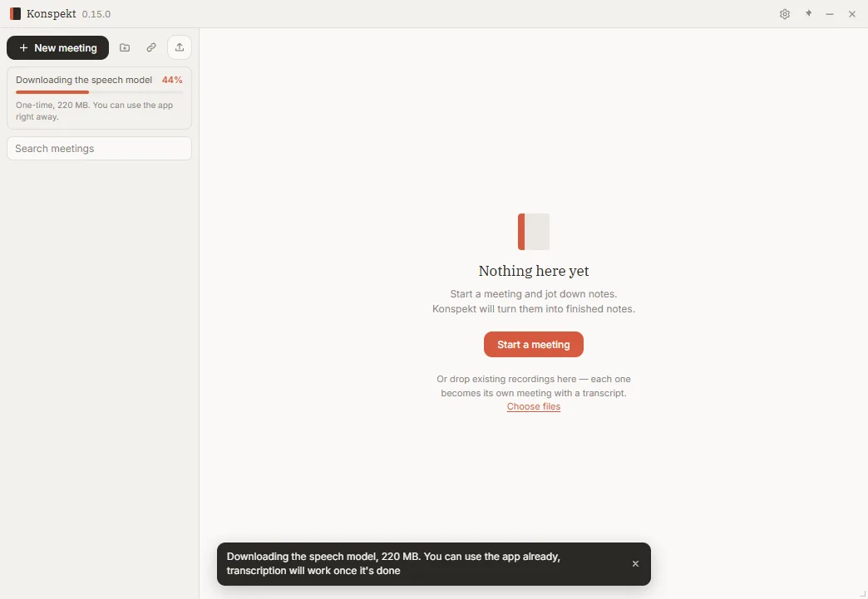Click the link icon in sidebar toolbar
This screenshot has height=599, width=868.
pos(151,47)
